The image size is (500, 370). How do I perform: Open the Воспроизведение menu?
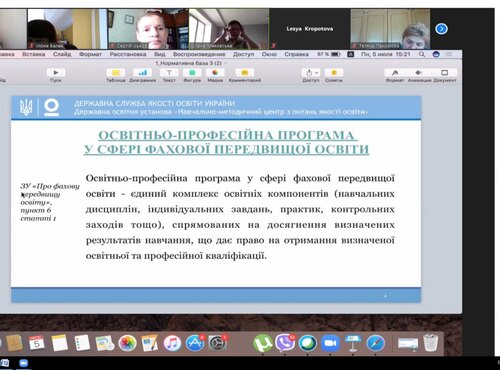point(199,54)
